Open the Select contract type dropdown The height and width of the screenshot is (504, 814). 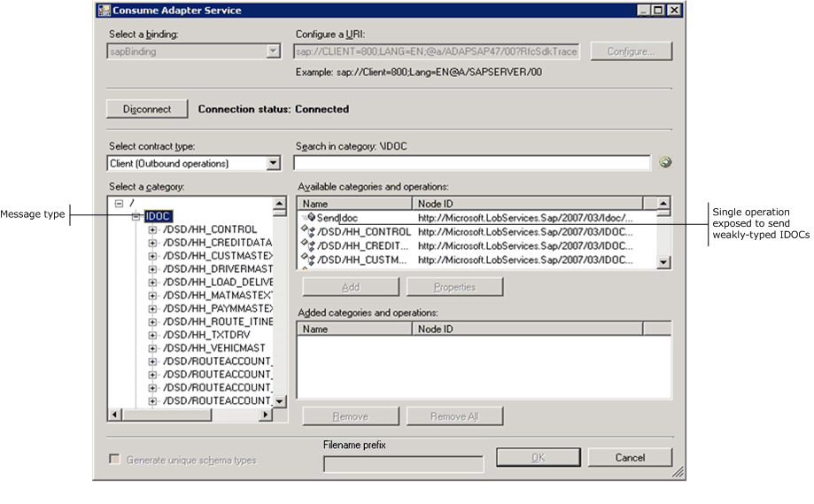pyautogui.click(x=273, y=163)
